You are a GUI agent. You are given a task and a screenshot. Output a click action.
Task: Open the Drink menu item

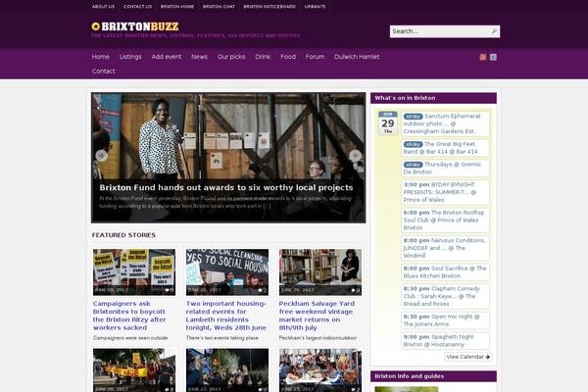pos(263,57)
